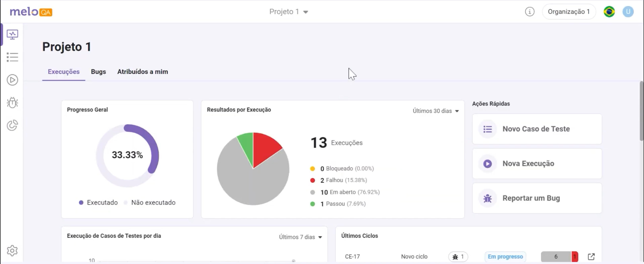Image resolution: width=644 pixels, height=264 pixels.
Task: Toggle the Falhou legend entry
Action: [339, 180]
